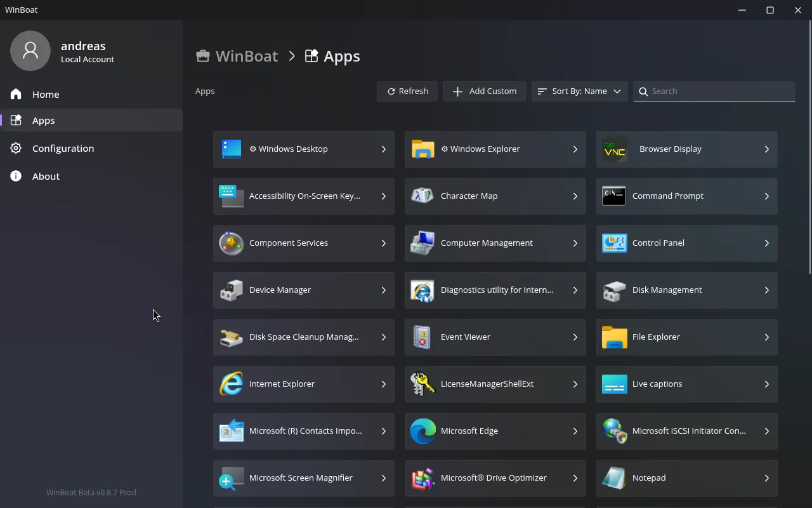Click the Control Panel icon

(614, 243)
